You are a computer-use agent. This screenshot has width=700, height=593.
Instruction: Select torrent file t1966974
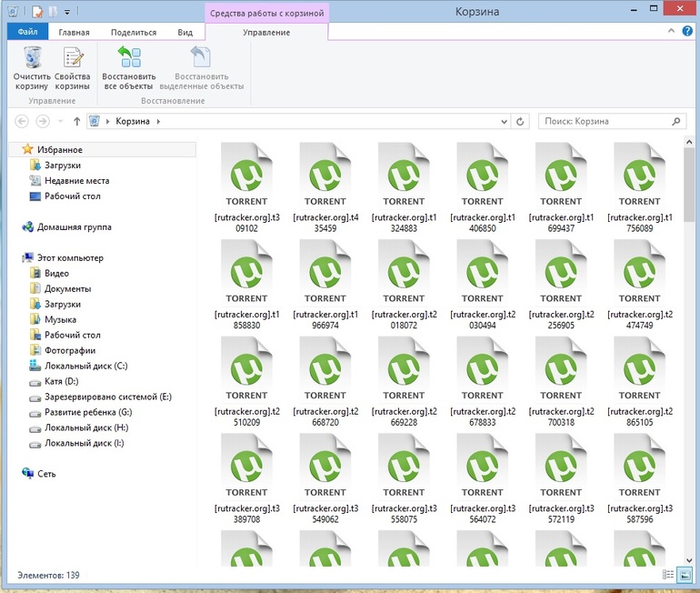pyautogui.click(x=325, y=285)
